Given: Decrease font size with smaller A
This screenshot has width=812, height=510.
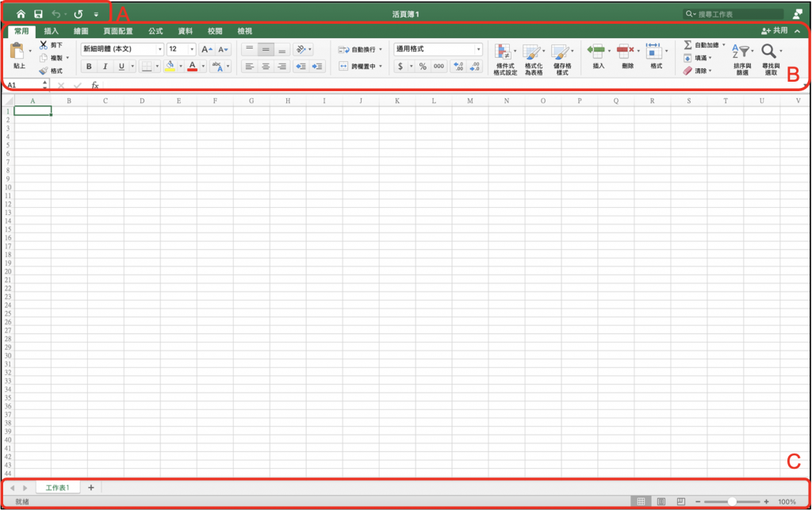Looking at the screenshot, I should 223,49.
